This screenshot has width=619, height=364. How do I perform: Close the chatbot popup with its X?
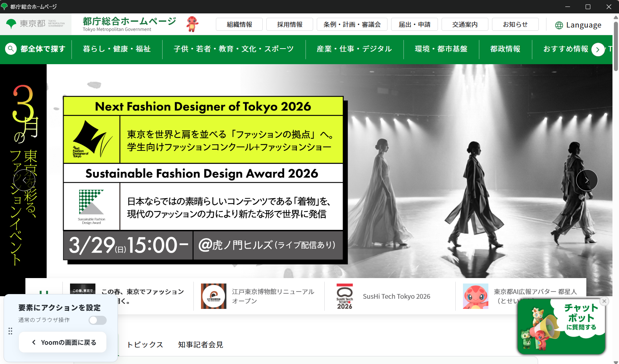[604, 301]
